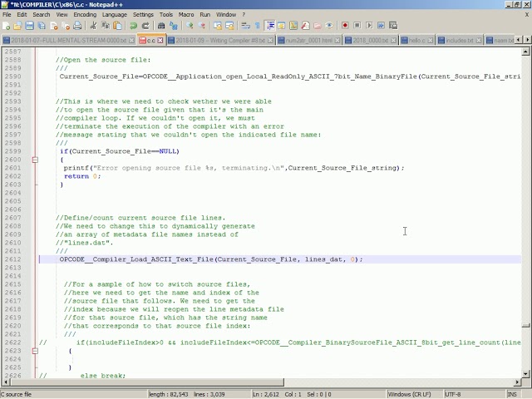Image resolution: width=532 pixels, height=399 pixels.
Task: Toggle synchronized horizontal scrolling
Action: [229, 26]
